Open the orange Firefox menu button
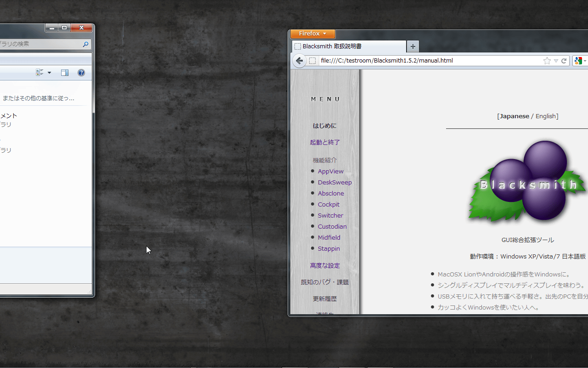588x368 pixels. 313,34
